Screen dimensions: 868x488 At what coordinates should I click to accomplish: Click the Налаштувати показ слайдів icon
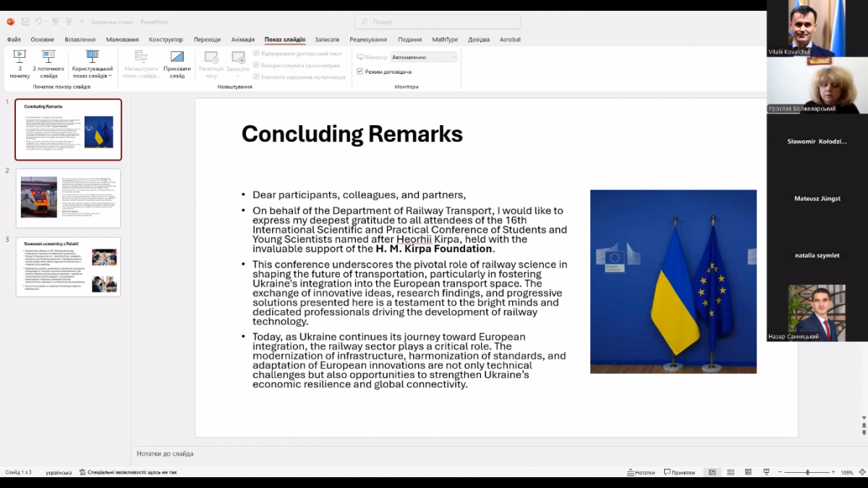coord(141,56)
